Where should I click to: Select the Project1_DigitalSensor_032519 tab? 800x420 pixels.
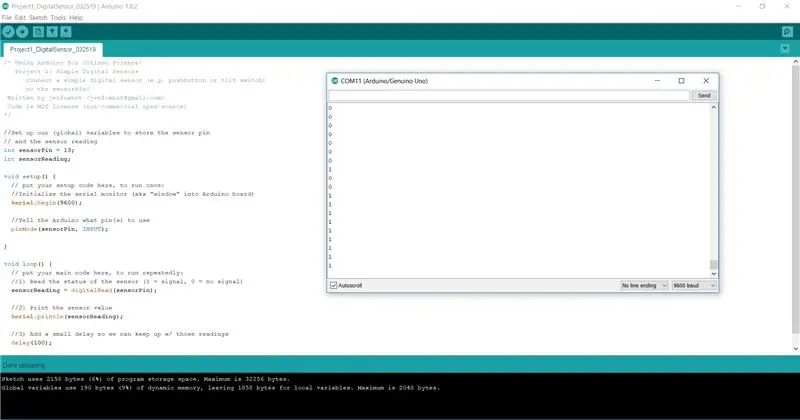[53, 50]
